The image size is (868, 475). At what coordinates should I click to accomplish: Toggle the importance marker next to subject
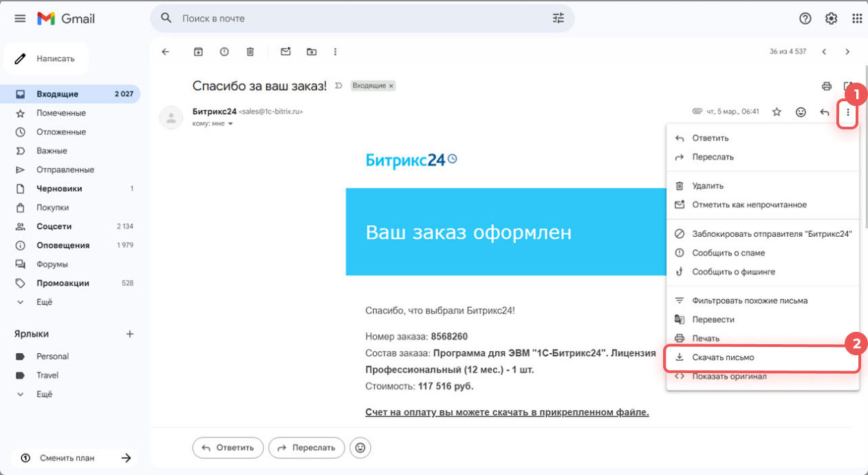(x=338, y=86)
